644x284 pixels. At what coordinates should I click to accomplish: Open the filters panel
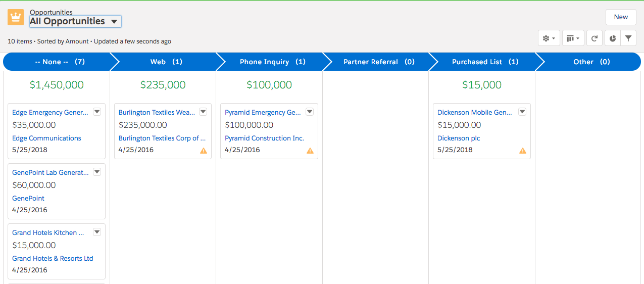pos(628,38)
